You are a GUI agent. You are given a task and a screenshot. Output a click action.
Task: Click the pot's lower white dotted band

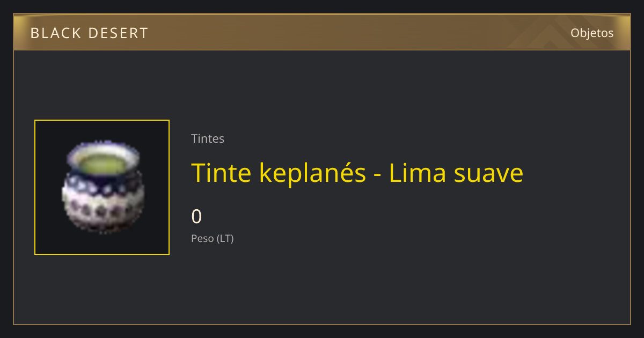(102, 212)
